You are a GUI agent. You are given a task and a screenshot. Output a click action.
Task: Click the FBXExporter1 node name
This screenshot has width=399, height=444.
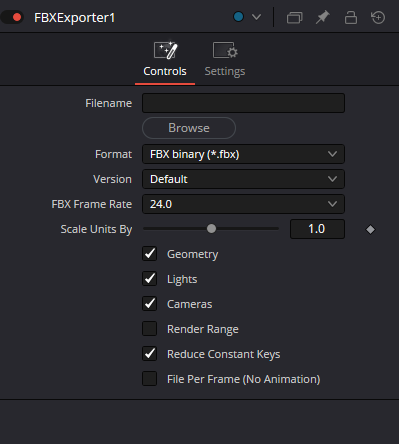click(x=74, y=18)
